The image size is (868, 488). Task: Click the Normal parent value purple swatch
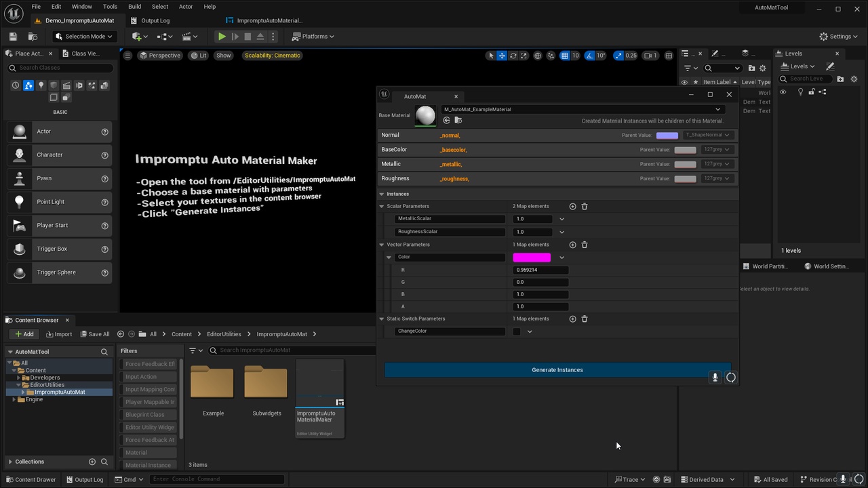[x=667, y=135]
